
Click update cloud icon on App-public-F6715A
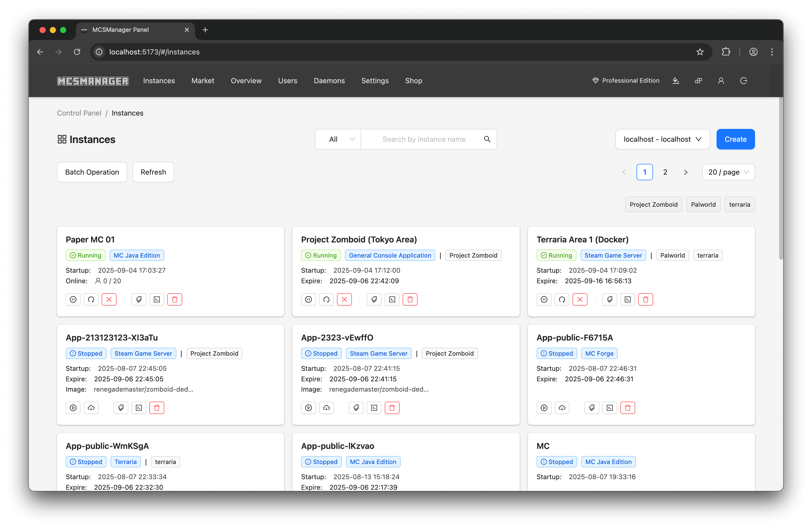coord(562,408)
